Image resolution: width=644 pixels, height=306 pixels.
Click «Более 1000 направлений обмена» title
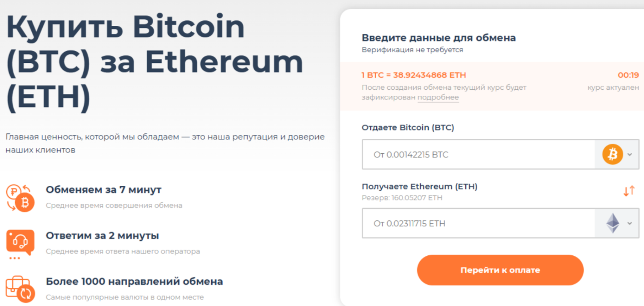click(x=134, y=281)
